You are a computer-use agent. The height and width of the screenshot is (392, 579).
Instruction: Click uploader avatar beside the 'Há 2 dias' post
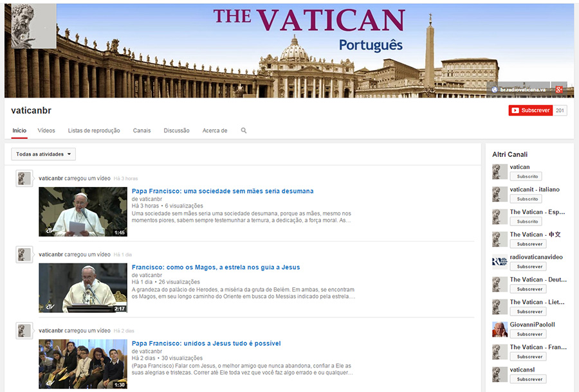[24, 331]
